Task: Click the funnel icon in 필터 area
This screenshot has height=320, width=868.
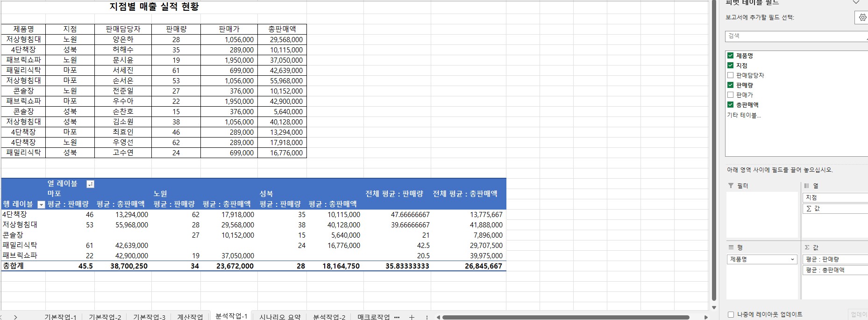Action: pos(731,186)
